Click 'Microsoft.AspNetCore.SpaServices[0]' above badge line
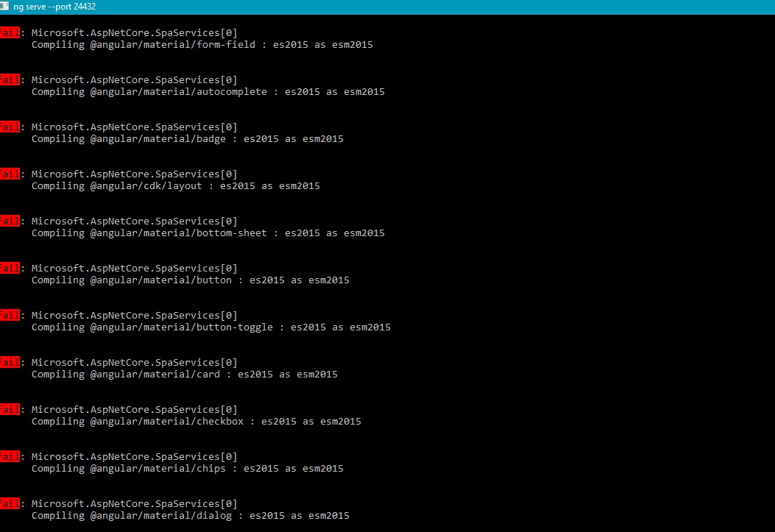 click(x=135, y=127)
